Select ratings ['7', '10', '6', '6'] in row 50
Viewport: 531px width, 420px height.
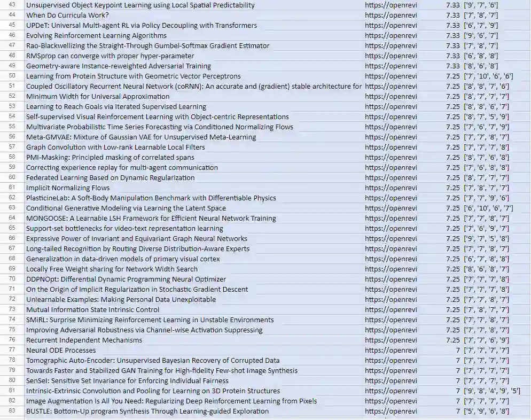(x=488, y=76)
